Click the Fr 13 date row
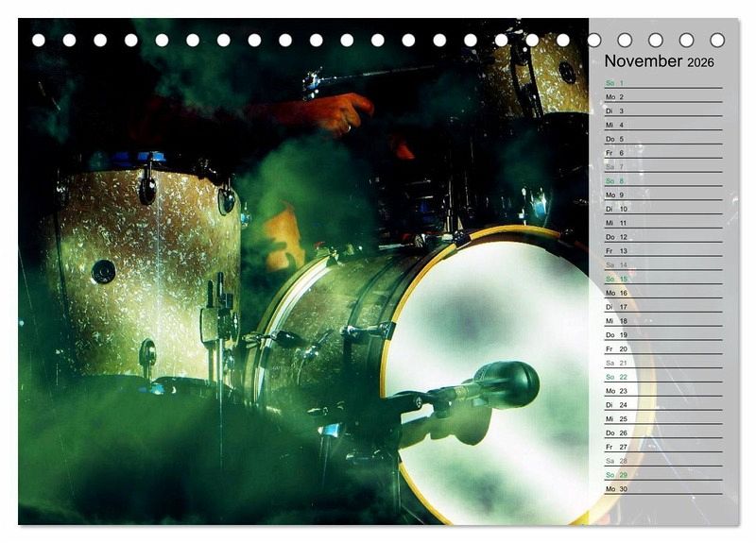This screenshot has height=543, width=756. click(661, 251)
